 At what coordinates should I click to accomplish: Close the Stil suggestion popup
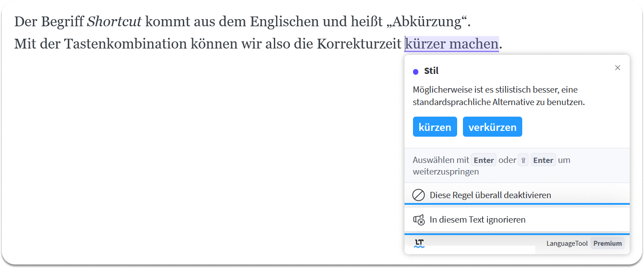(x=618, y=68)
